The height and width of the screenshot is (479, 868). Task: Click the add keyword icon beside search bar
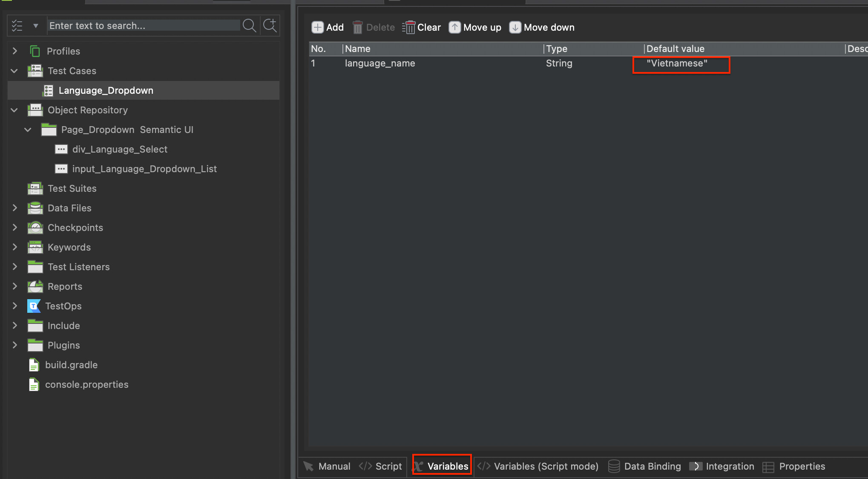point(270,25)
